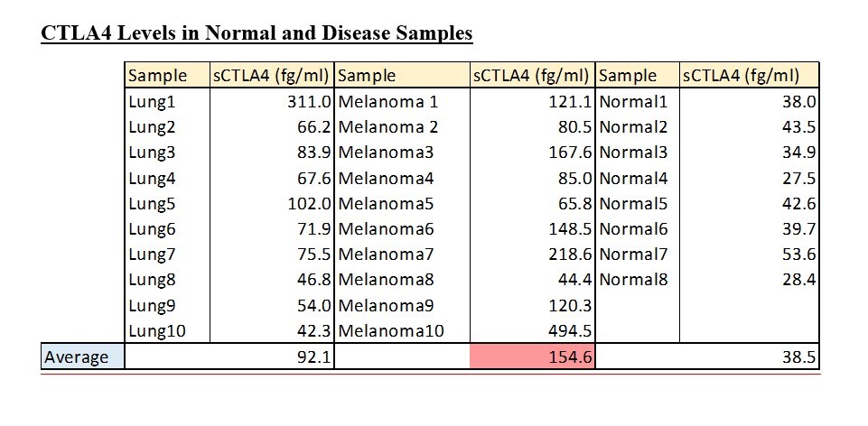This screenshot has width=868, height=426.
Task: Click the Lung8 value 46.8 cell
Action: coord(272,280)
